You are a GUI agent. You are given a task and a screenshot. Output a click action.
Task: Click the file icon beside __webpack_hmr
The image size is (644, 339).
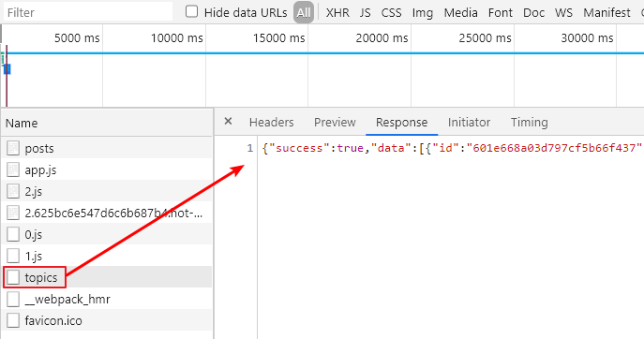tap(13, 299)
